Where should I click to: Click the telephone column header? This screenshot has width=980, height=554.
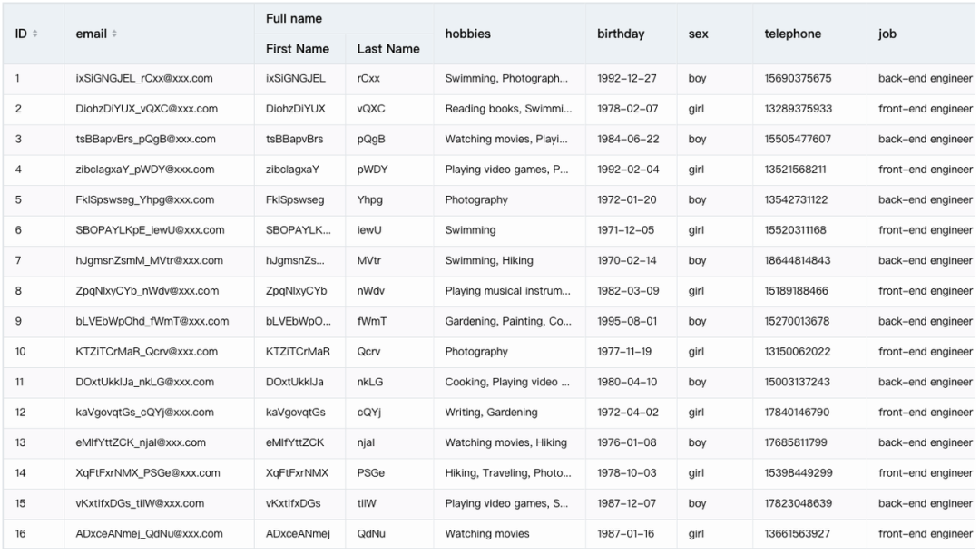pos(793,34)
